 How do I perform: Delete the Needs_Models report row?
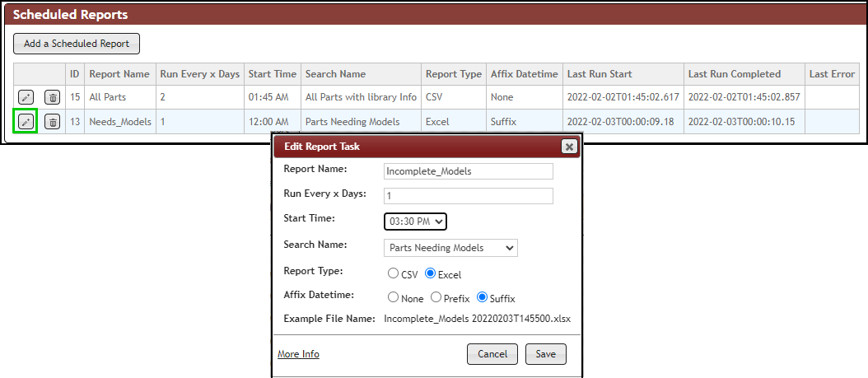52,122
